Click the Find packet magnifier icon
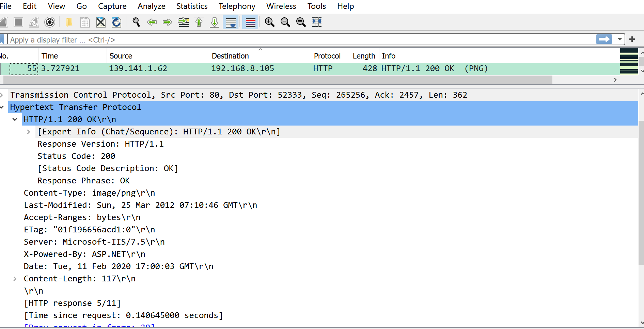644x329 pixels. coord(136,22)
